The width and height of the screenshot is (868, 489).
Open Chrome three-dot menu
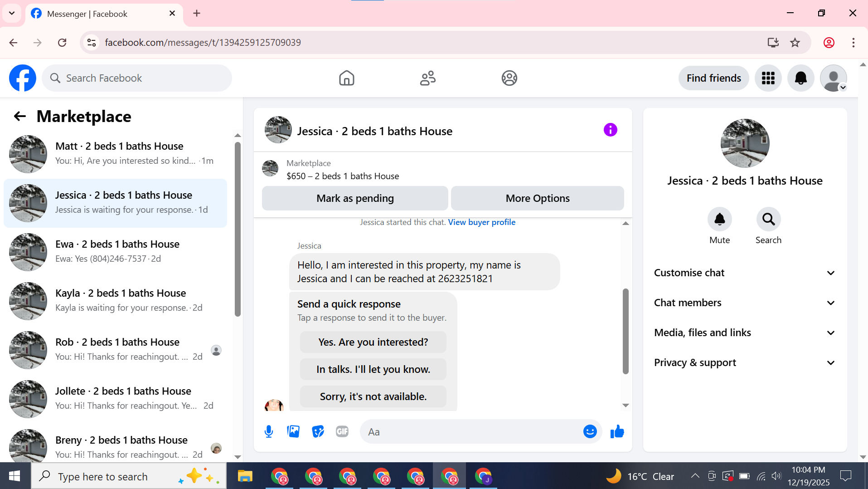tap(853, 43)
